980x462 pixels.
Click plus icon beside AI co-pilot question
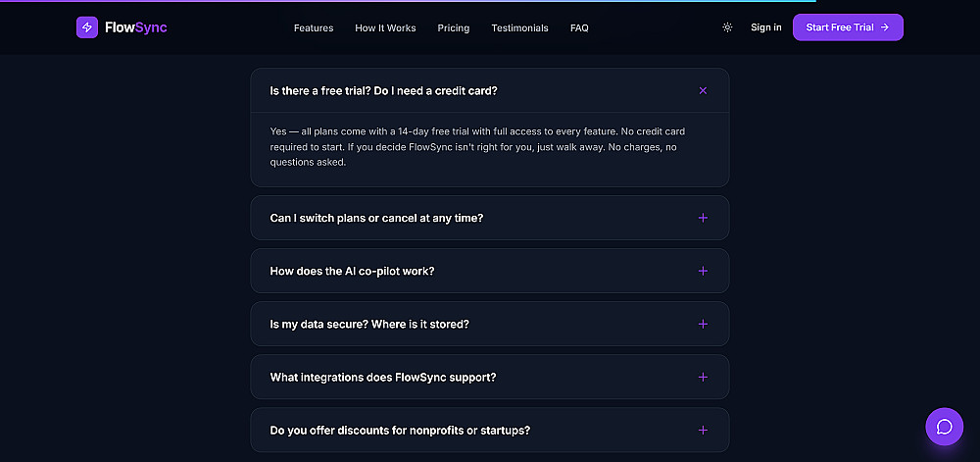pos(703,271)
